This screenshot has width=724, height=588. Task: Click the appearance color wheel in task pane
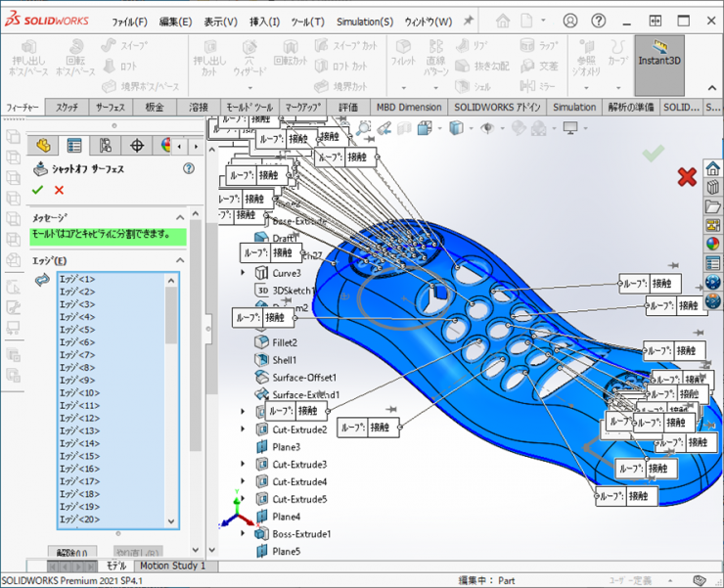tap(712, 244)
